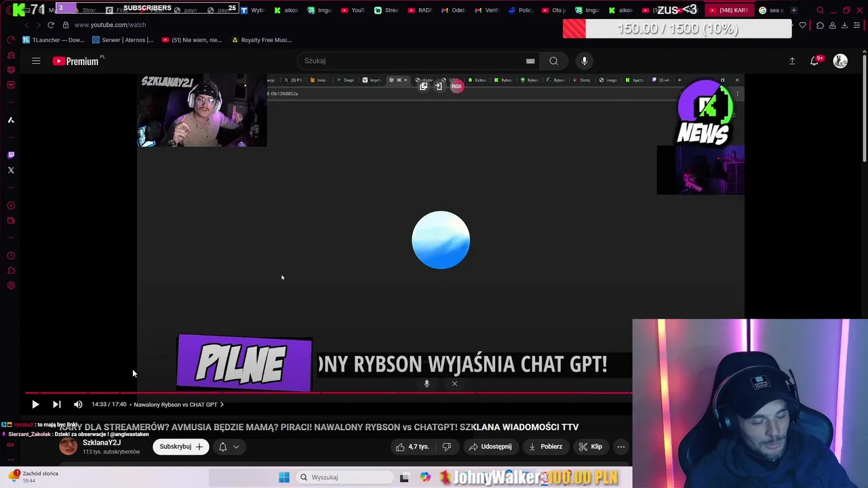
Task: Open Zachód słońca weather widget in taskbar
Action: pos(33,476)
